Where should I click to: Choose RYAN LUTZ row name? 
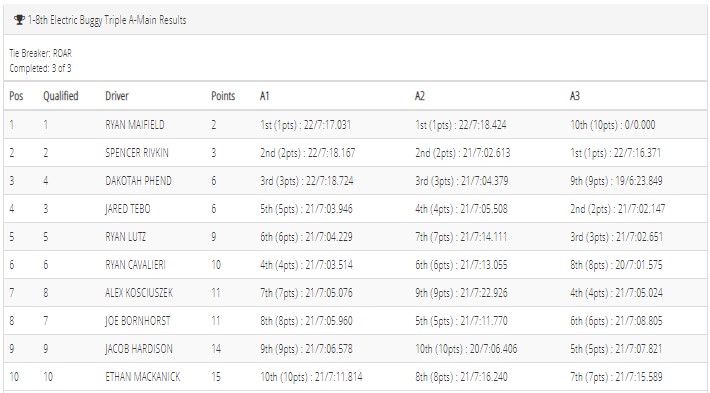(125, 237)
